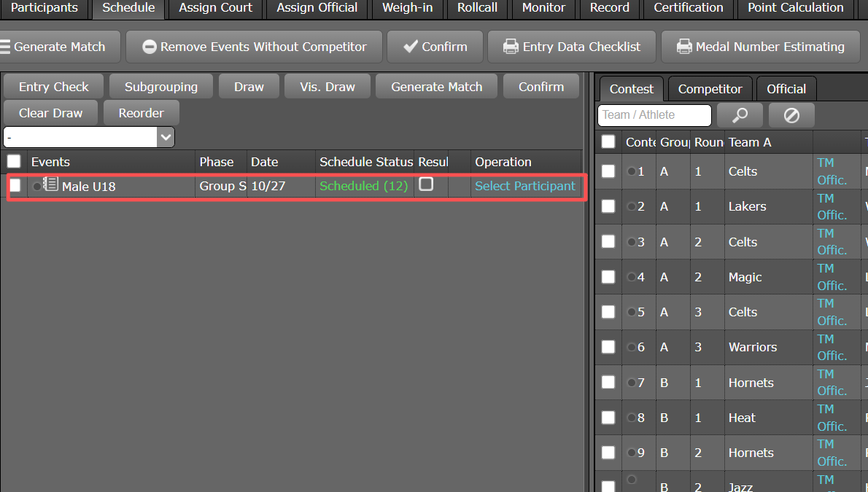Click the magnifier search icon button
Viewport: 868px width, 492px height.
pos(740,115)
